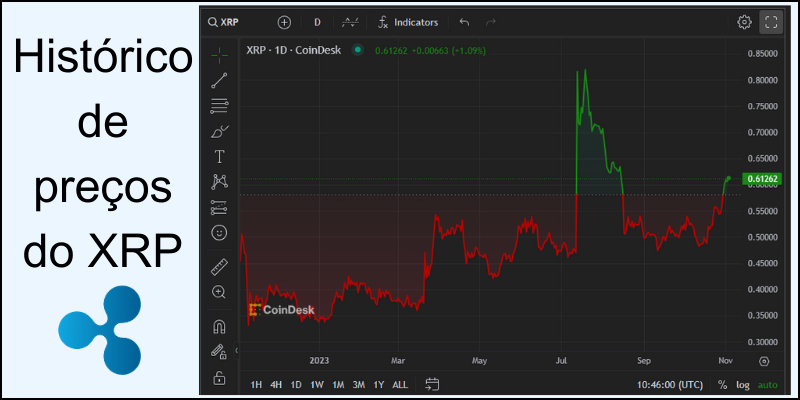The height and width of the screenshot is (400, 800).
Task: Click the 0.30000 price axis label
Action: pyautogui.click(x=762, y=342)
